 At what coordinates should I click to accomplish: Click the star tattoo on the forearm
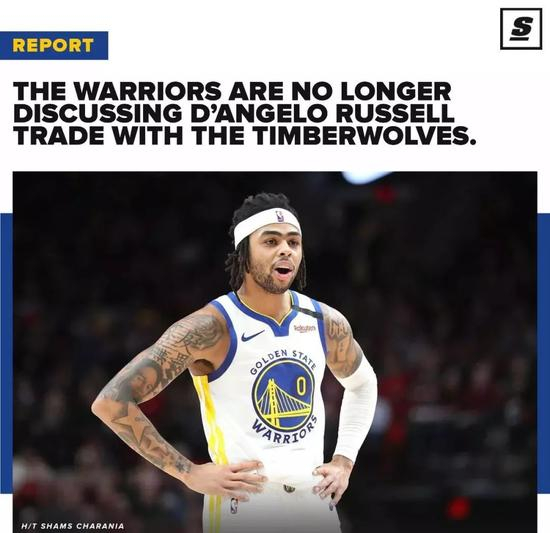pos(132,426)
